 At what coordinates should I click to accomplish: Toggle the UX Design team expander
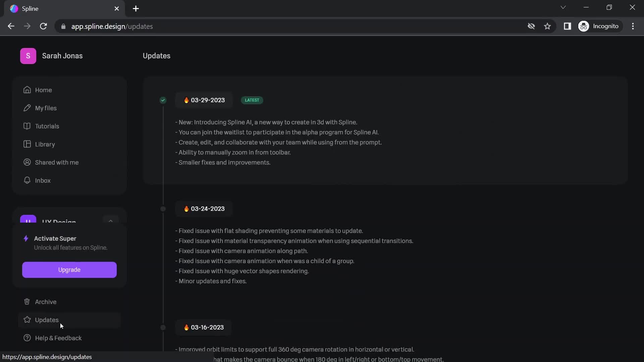(110, 220)
